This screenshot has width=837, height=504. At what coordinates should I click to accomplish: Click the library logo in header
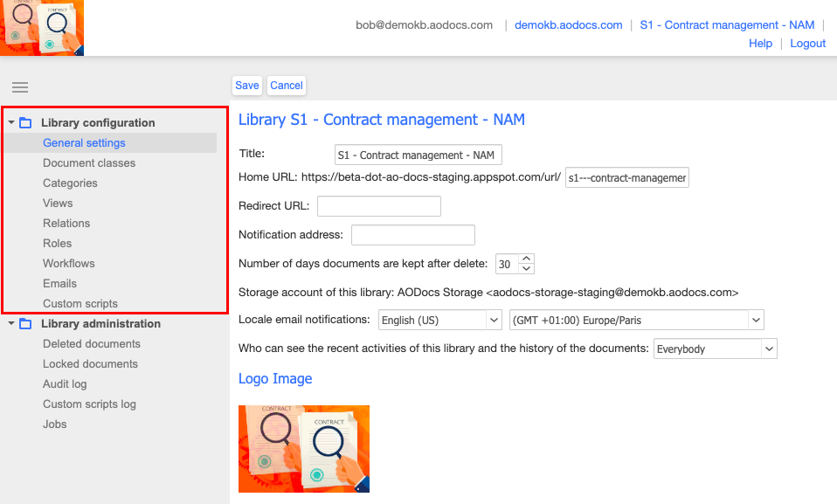pos(42,28)
